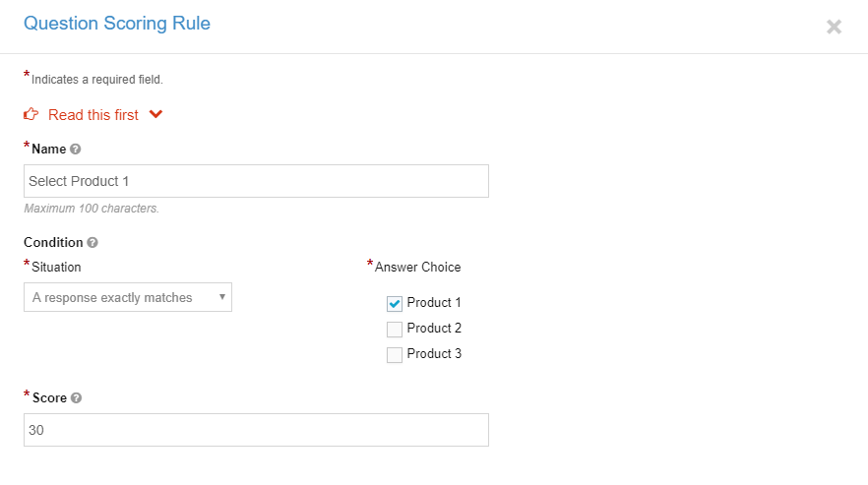
Task: Open the Read this first link
Action: pos(93,114)
